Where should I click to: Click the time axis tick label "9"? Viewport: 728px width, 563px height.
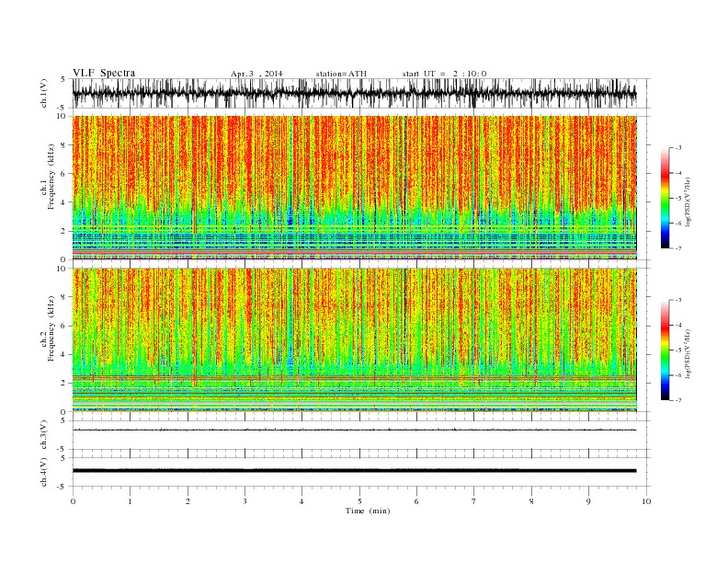pyautogui.click(x=588, y=501)
